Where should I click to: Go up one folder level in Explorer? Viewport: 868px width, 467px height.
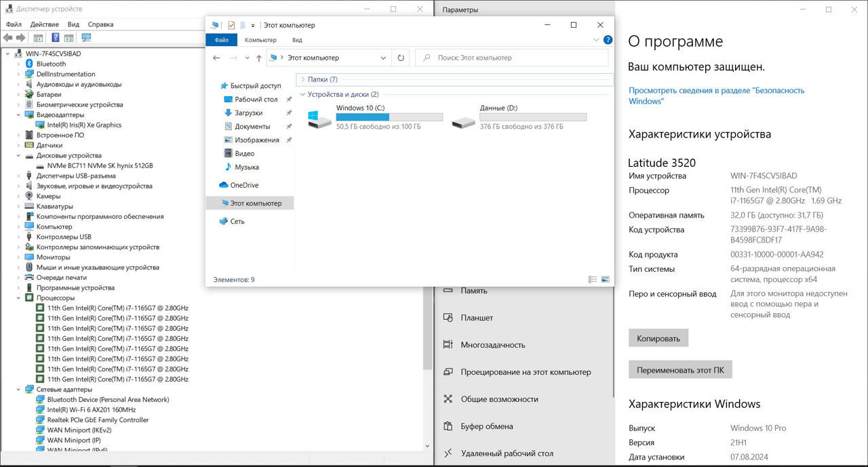[x=258, y=58]
